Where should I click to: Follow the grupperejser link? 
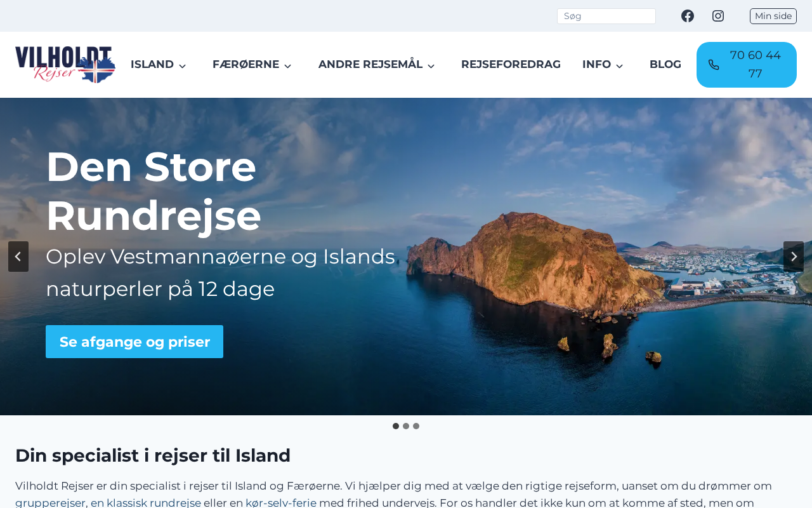(x=50, y=503)
